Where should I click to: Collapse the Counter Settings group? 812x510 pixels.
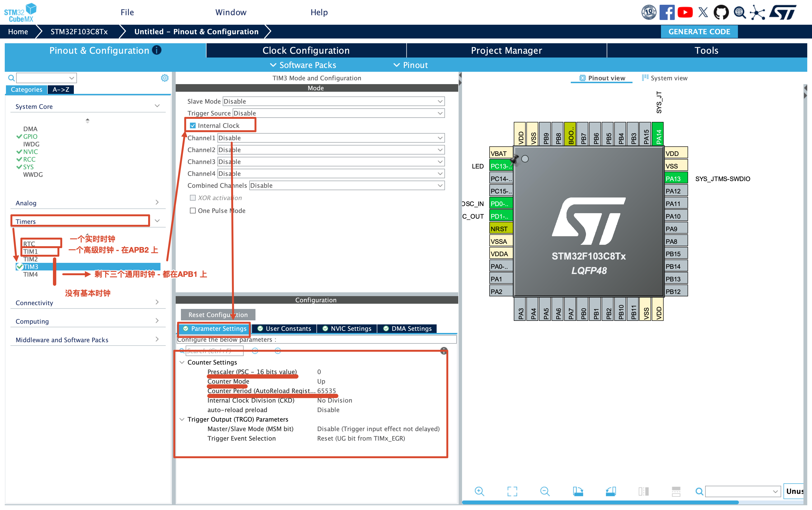(x=182, y=362)
